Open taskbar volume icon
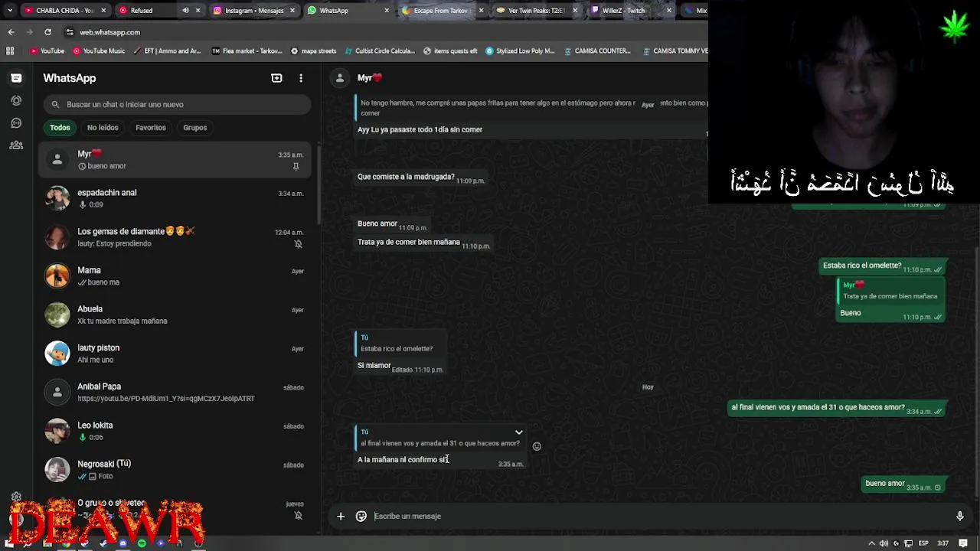Viewport: 980px width, 551px height. 884,543
